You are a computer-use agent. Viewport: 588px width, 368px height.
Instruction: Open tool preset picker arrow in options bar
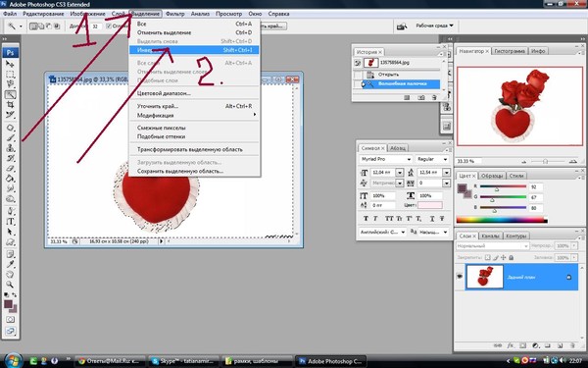(x=21, y=26)
